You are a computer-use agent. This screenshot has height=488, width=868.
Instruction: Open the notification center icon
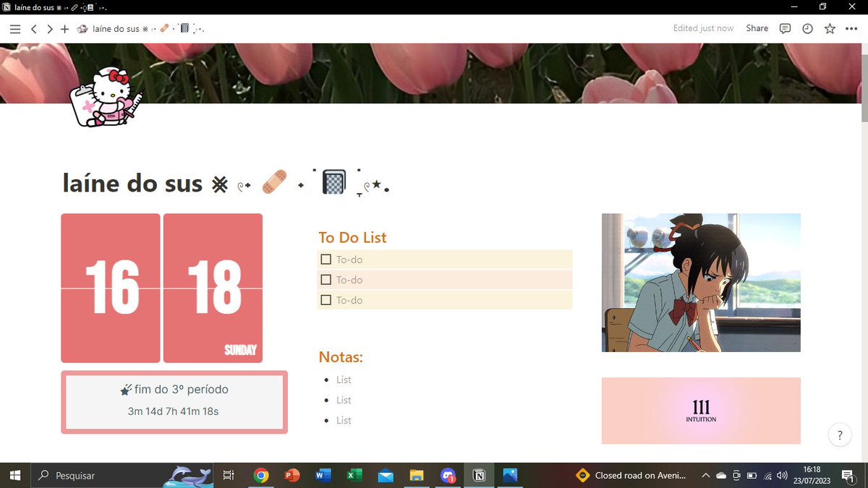point(848,476)
